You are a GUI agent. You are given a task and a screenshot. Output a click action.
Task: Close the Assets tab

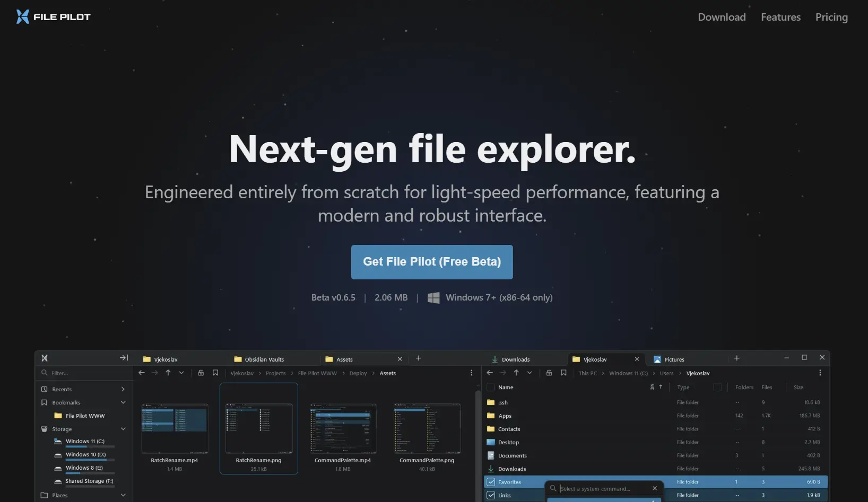click(x=400, y=359)
